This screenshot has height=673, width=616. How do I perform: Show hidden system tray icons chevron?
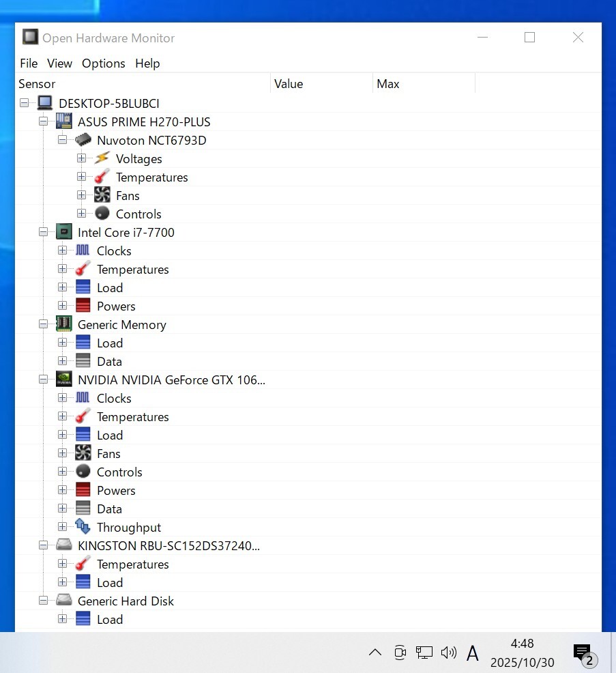[x=375, y=653]
